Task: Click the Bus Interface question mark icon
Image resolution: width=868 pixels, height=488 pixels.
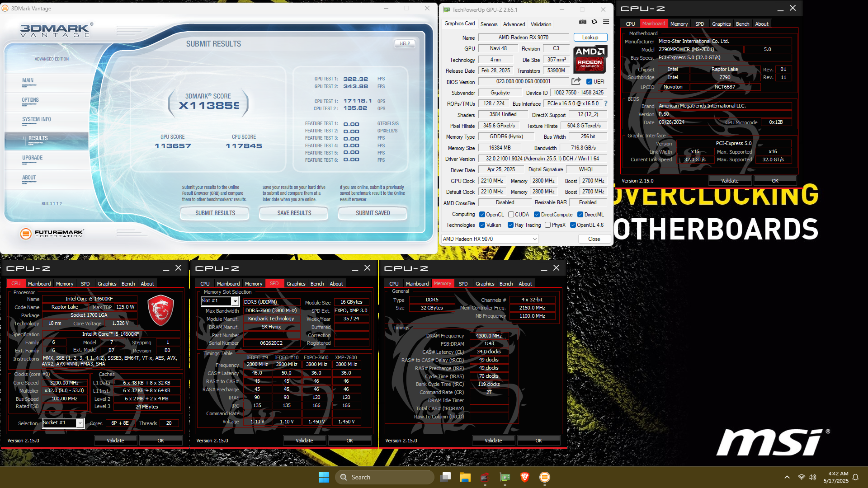Action: (x=606, y=103)
